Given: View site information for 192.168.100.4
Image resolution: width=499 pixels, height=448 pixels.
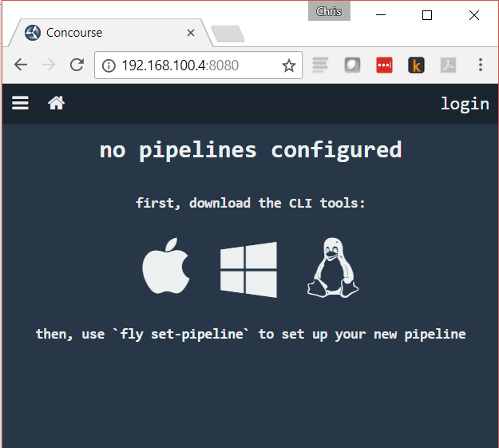Looking at the screenshot, I should 109,65.
